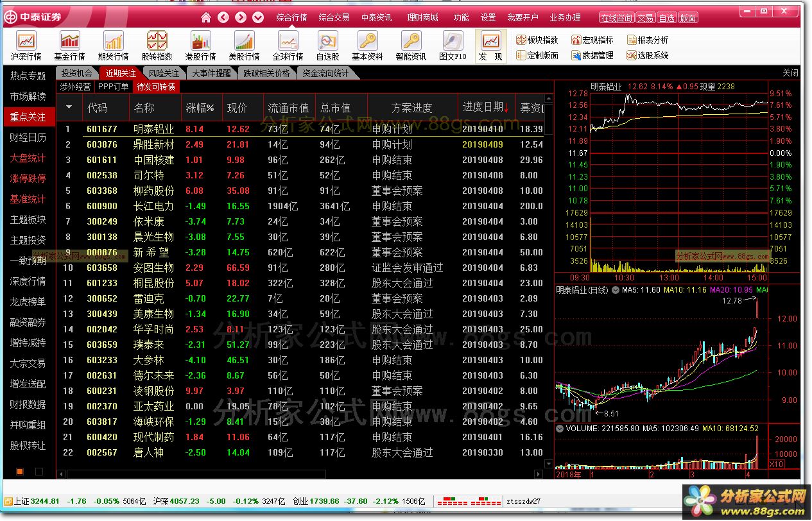Viewport: 812px width, 521px height.
Task: Select 涉外经营 sub-tab
Action: pos(75,87)
